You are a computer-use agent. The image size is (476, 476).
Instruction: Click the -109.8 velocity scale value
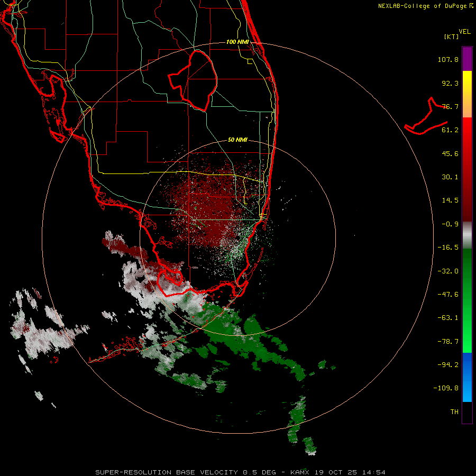[446, 388]
